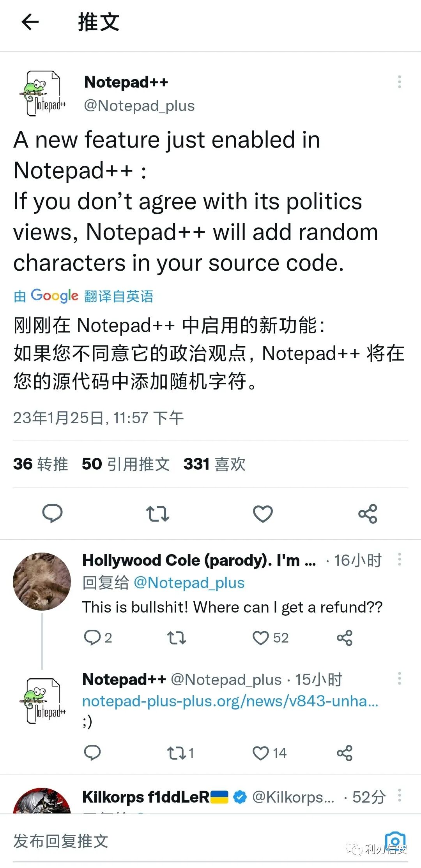Open the notepad-plus-plus.org news link
This screenshot has height=868, width=421.
tap(230, 701)
